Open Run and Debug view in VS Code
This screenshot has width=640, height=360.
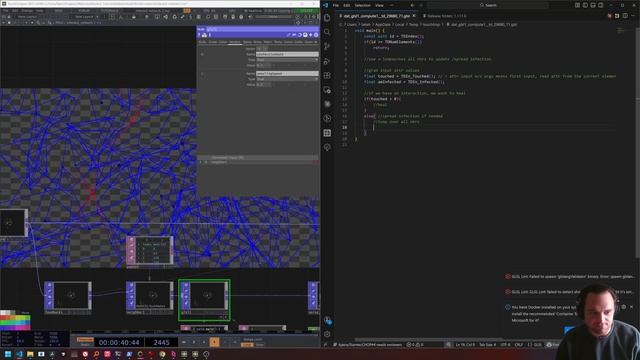tap(327, 61)
